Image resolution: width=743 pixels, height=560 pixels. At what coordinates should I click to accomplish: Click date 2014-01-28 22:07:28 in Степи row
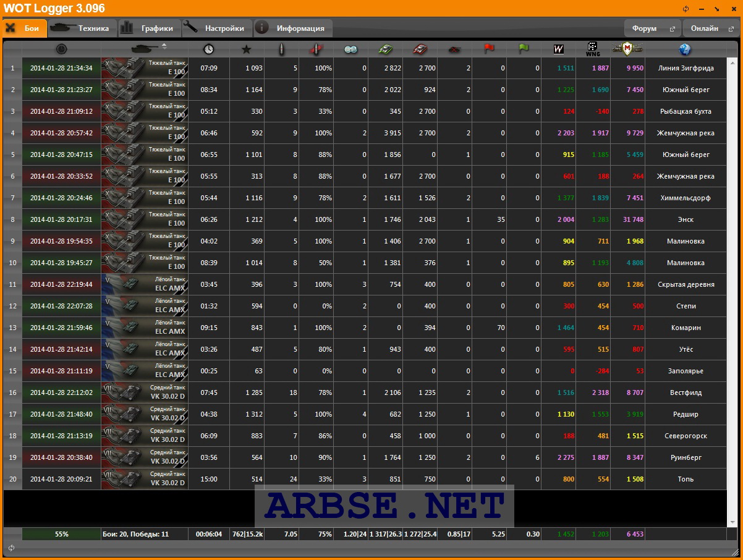[61, 306]
